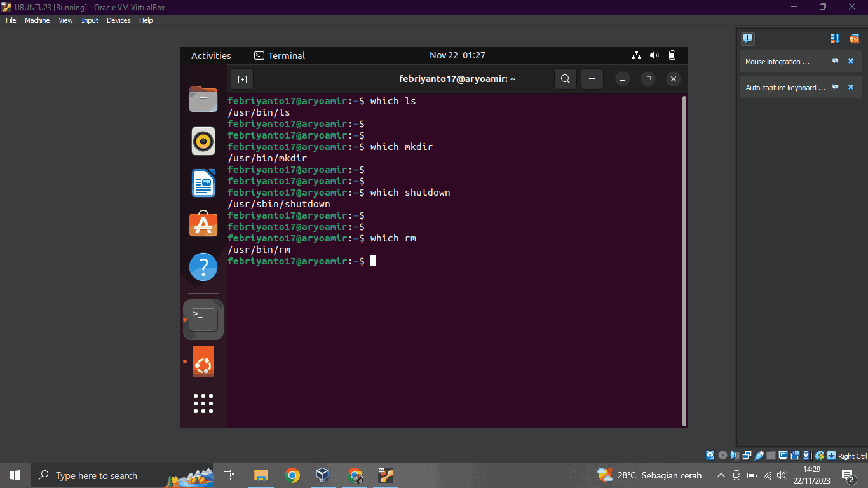
Task: Click the wired network icon in GNOME panel
Action: click(x=636, y=55)
